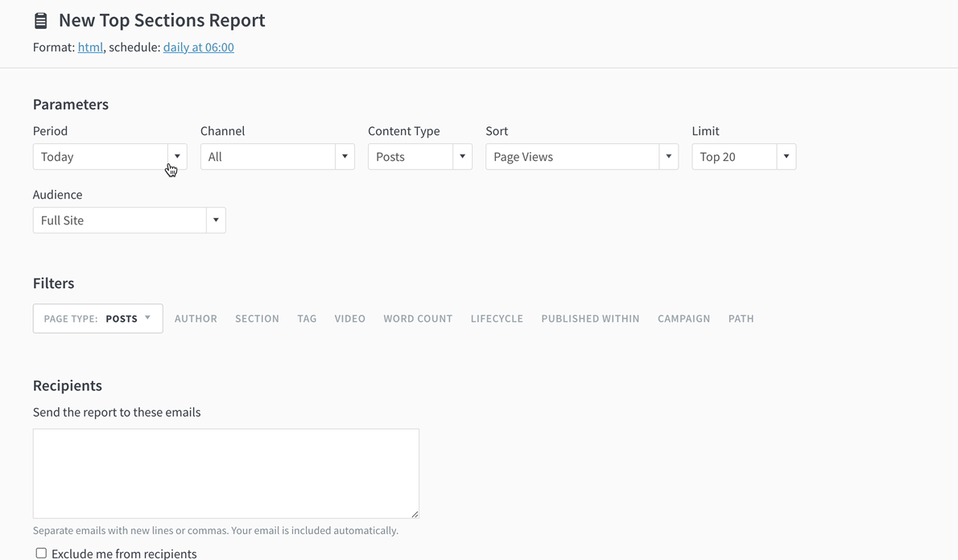The image size is (958, 560).
Task: Click the Filters section heading
Action: [54, 283]
